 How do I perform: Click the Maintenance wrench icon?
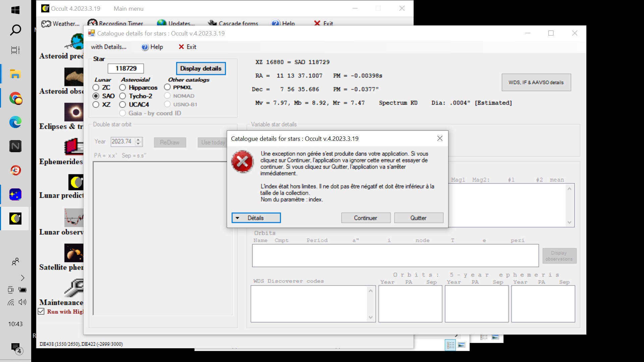(74, 288)
